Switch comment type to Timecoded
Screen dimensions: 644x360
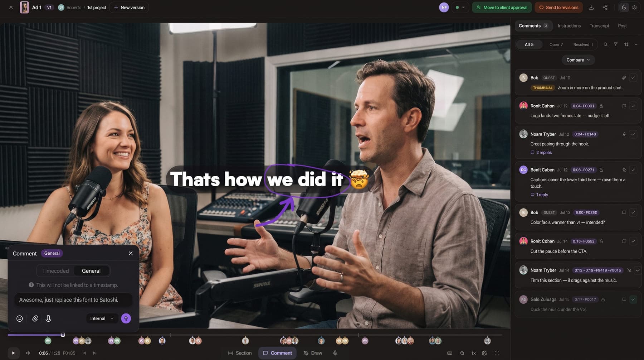tap(55, 271)
